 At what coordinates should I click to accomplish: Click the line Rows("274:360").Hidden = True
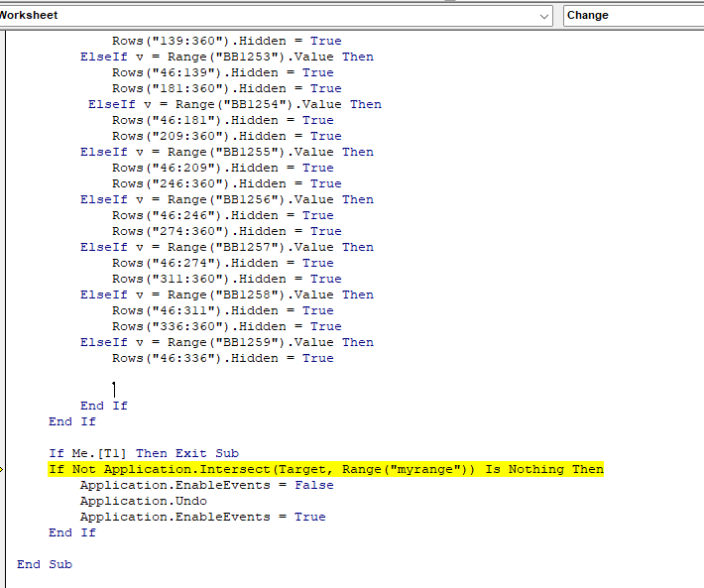tap(227, 232)
